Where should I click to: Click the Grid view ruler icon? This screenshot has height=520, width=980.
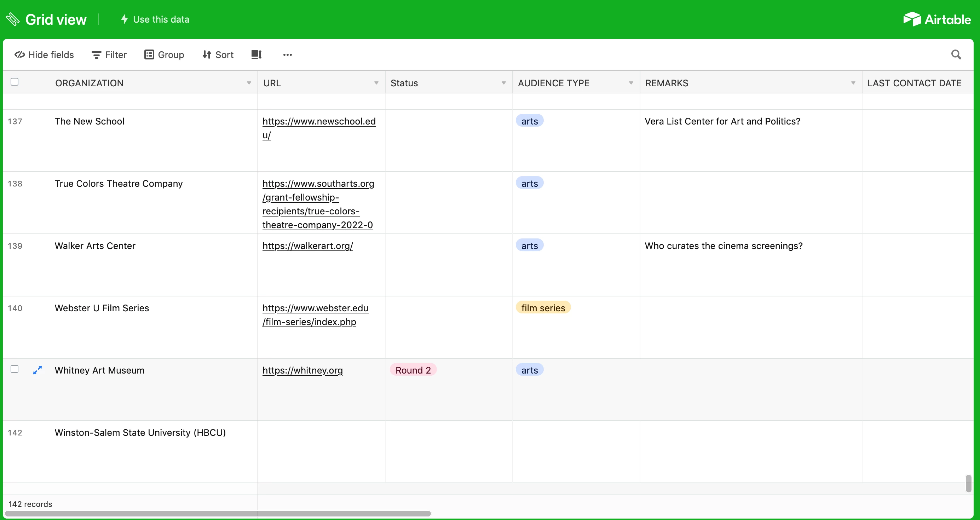click(12, 19)
